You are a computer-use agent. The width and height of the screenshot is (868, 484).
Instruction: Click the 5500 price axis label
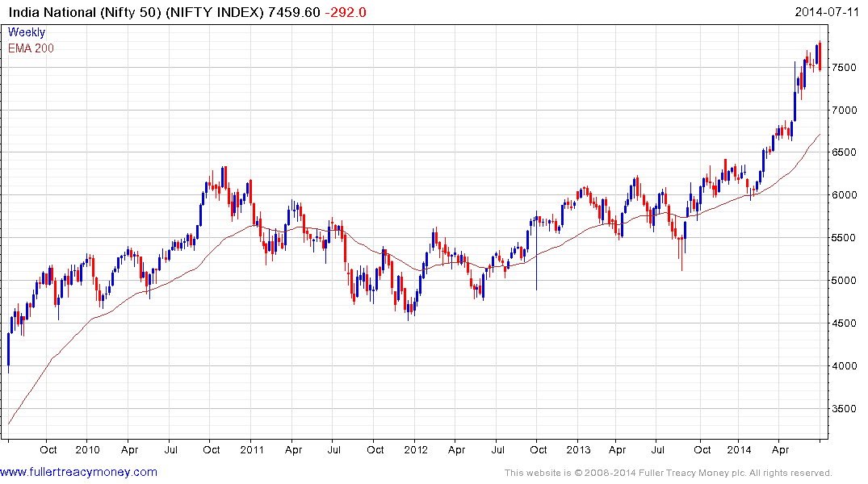(845, 238)
